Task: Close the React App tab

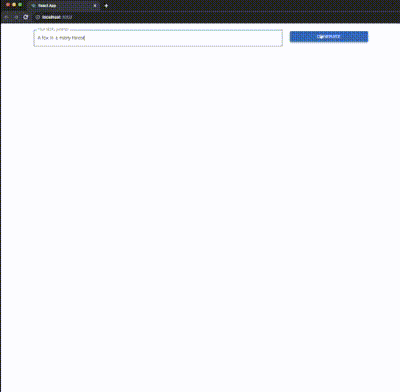Action: 95,6
